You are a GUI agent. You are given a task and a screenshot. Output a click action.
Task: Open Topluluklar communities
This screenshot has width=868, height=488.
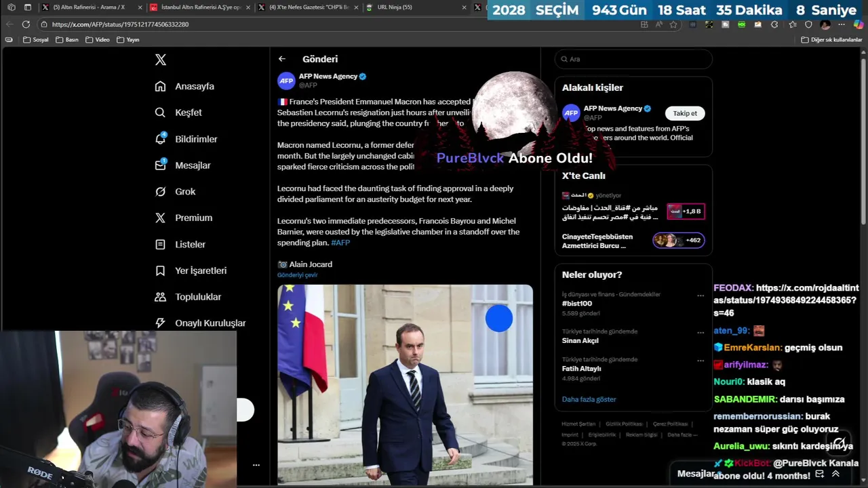(188, 297)
